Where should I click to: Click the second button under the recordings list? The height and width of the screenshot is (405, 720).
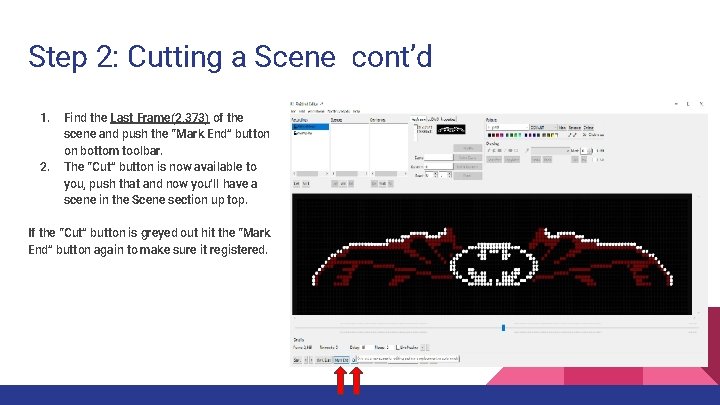[306, 184]
